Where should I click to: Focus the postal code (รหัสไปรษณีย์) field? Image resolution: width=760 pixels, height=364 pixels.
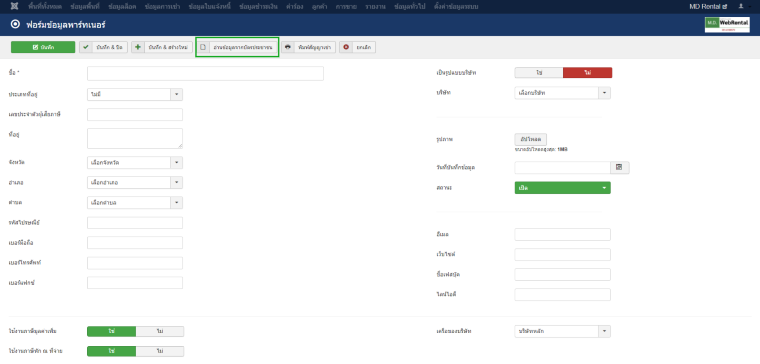(135, 222)
